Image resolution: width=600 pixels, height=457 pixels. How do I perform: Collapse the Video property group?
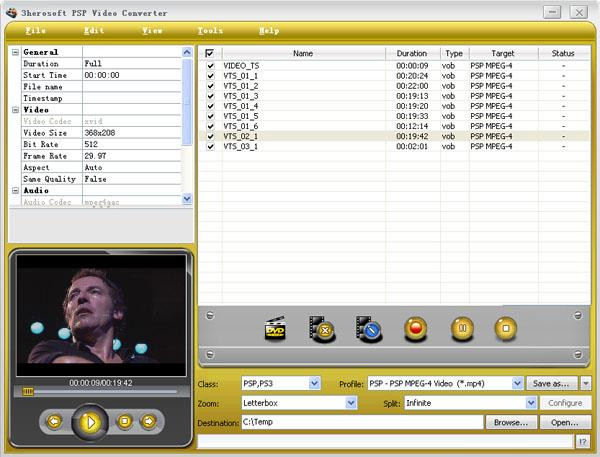[x=15, y=110]
